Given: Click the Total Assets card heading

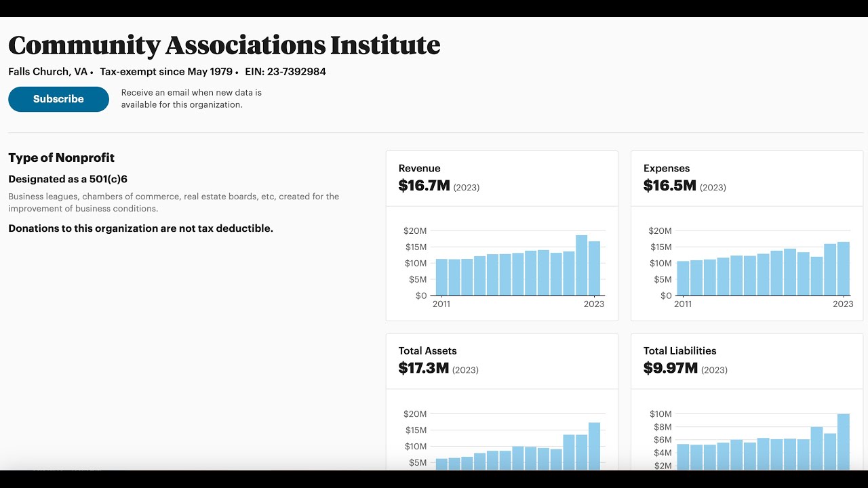Looking at the screenshot, I should coord(428,350).
